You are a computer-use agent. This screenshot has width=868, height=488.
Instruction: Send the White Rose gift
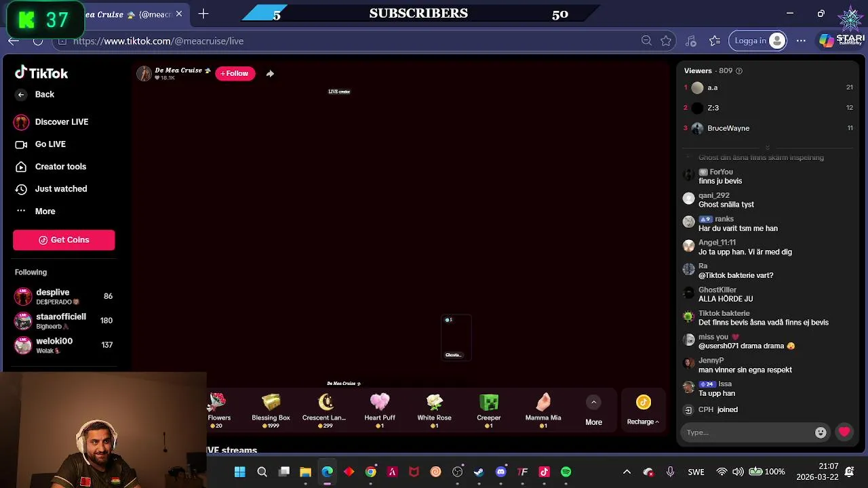434,410
